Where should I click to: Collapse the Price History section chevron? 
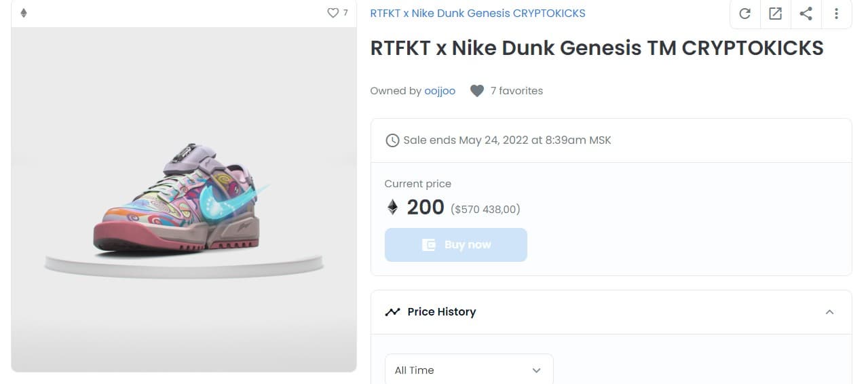(829, 312)
